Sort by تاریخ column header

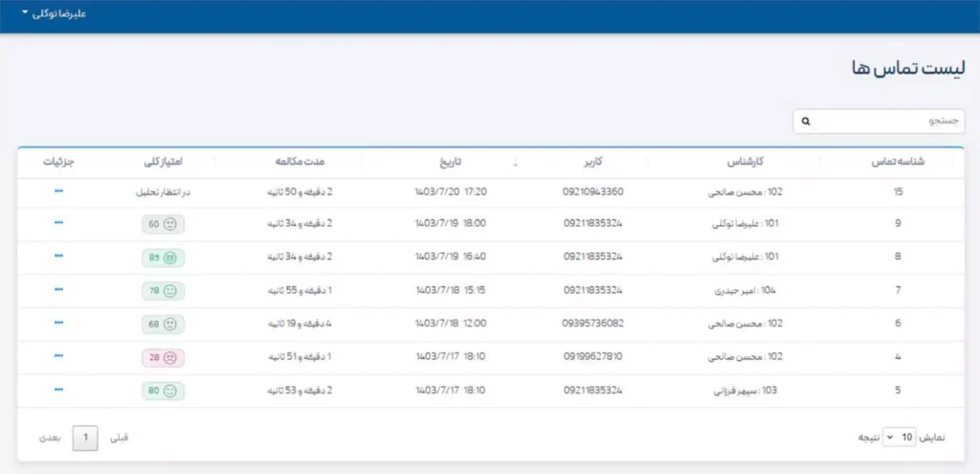pyautogui.click(x=450, y=162)
